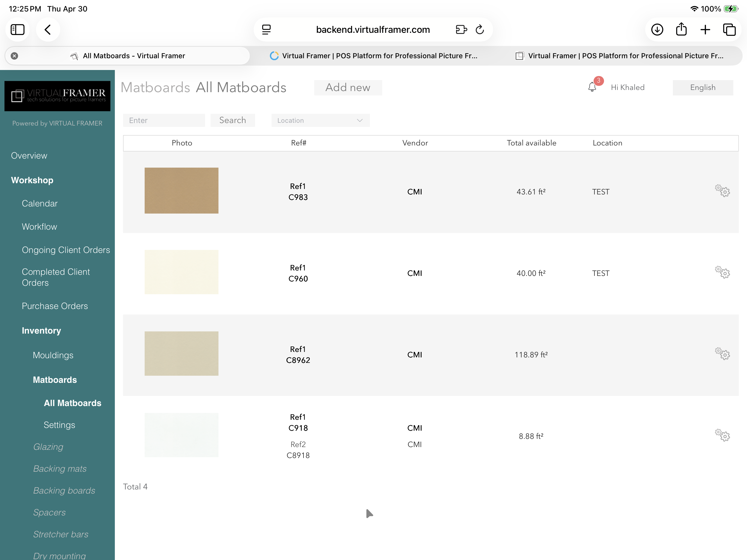Click the beige C8962 matboard swatch

coord(181,353)
